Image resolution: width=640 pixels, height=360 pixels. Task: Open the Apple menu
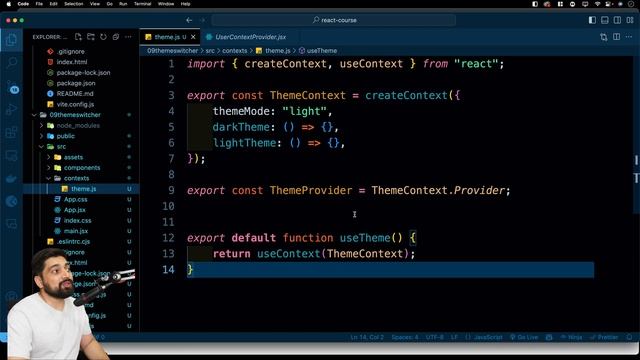8,4
